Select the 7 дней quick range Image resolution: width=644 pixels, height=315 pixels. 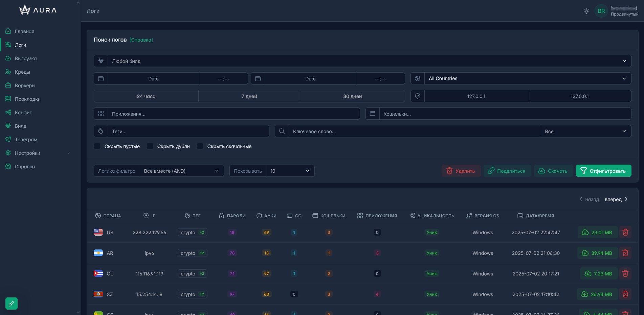249,96
